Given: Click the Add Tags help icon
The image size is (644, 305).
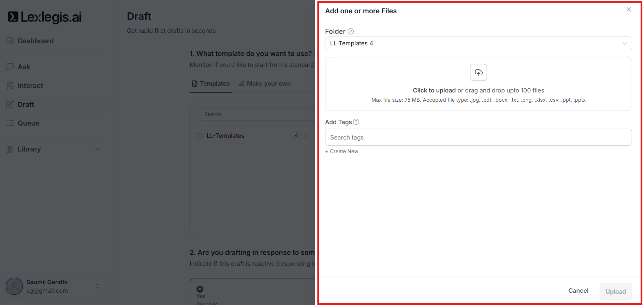Looking at the screenshot, I should coord(356,122).
